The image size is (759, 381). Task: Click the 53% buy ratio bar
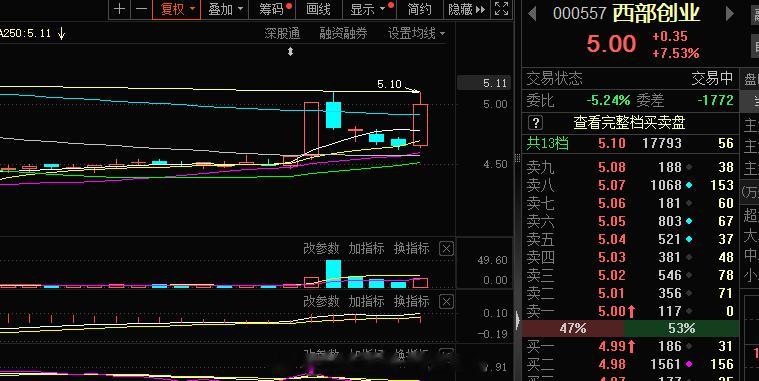pos(682,329)
